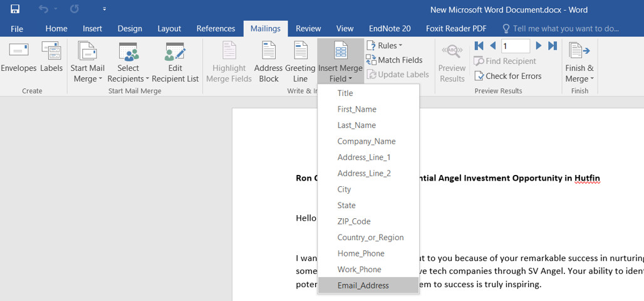
Task: Switch to the References tab
Action: [x=216, y=28]
